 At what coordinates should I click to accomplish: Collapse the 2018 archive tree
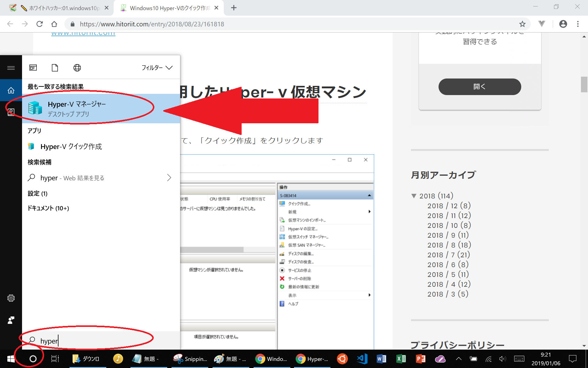[414, 196]
